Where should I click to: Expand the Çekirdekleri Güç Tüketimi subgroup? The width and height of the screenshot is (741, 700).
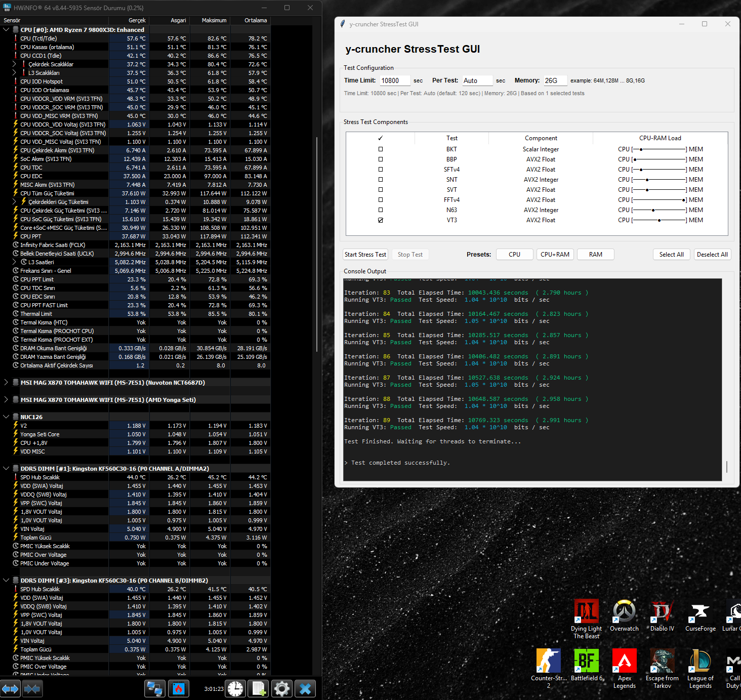point(14,202)
